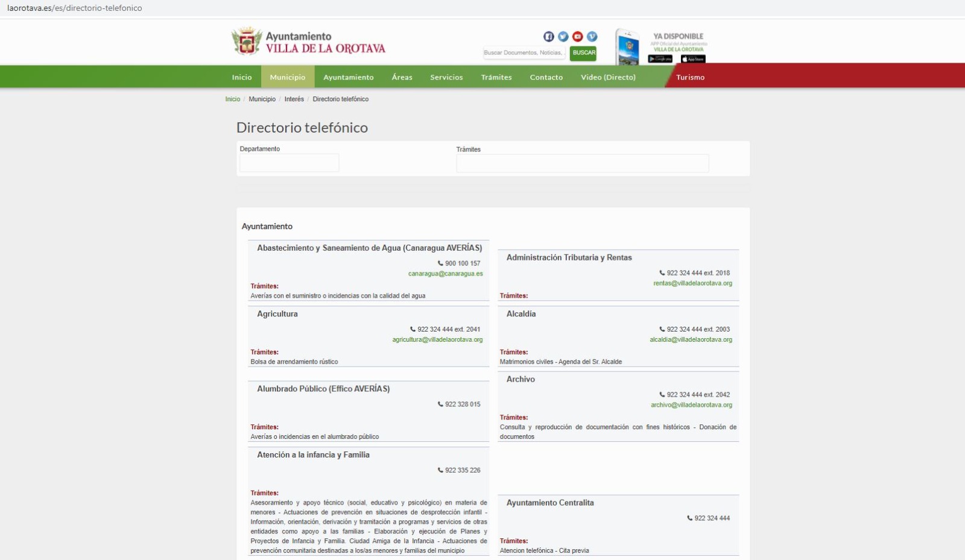Click the App Store badge for the app
965x560 pixels.
coord(692,58)
